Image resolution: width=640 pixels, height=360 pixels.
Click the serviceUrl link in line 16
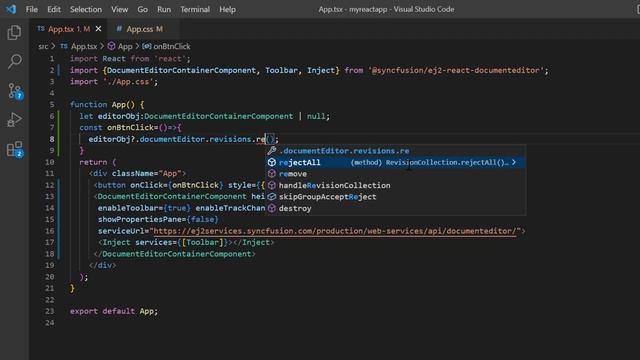tap(335, 231)
